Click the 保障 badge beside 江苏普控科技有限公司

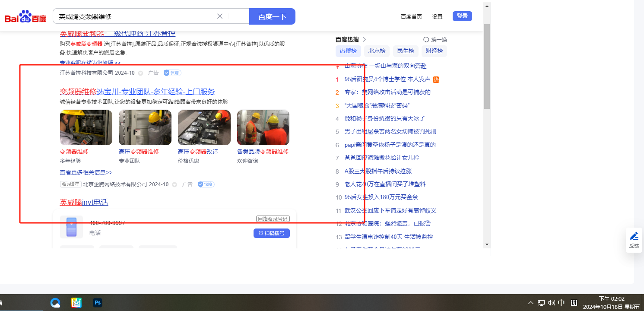172,73
